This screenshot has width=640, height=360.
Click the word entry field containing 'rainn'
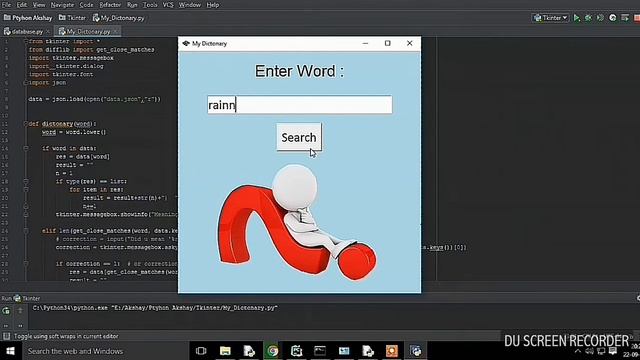300,105
